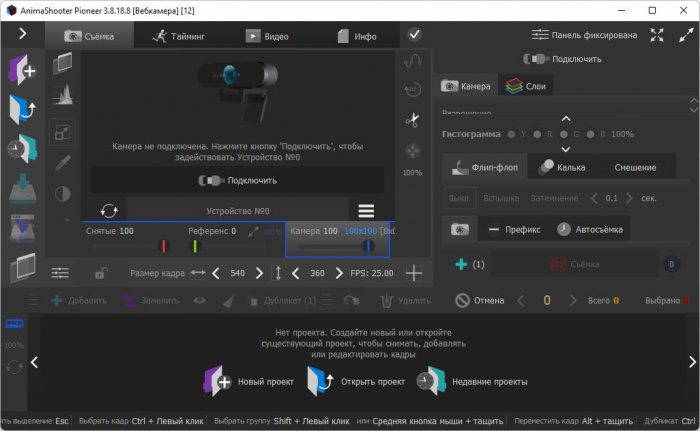Click the refresh devices icon

(109, 210)
